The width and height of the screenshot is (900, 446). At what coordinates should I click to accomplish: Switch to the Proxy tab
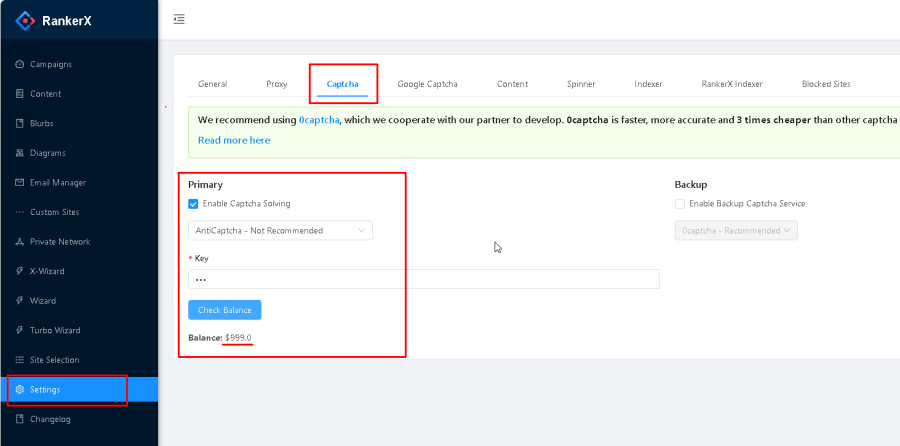(276, 84)
